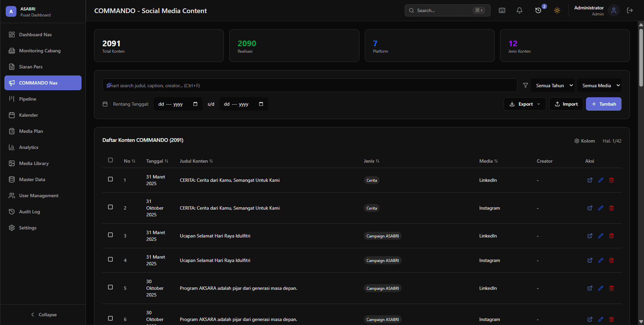Viewport: 644px width, 325px height.
Task: Toggle light theme sun icon
Action: [x=557, y=10]
